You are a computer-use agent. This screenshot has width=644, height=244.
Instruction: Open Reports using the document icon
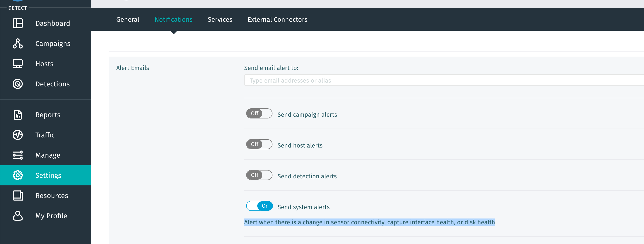point(18,115)
